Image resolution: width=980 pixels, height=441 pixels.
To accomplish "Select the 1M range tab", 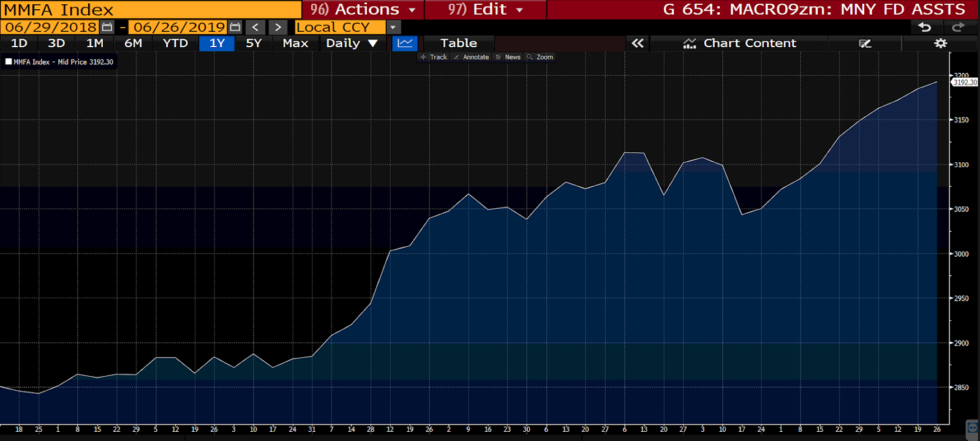I will pos(95,43).
